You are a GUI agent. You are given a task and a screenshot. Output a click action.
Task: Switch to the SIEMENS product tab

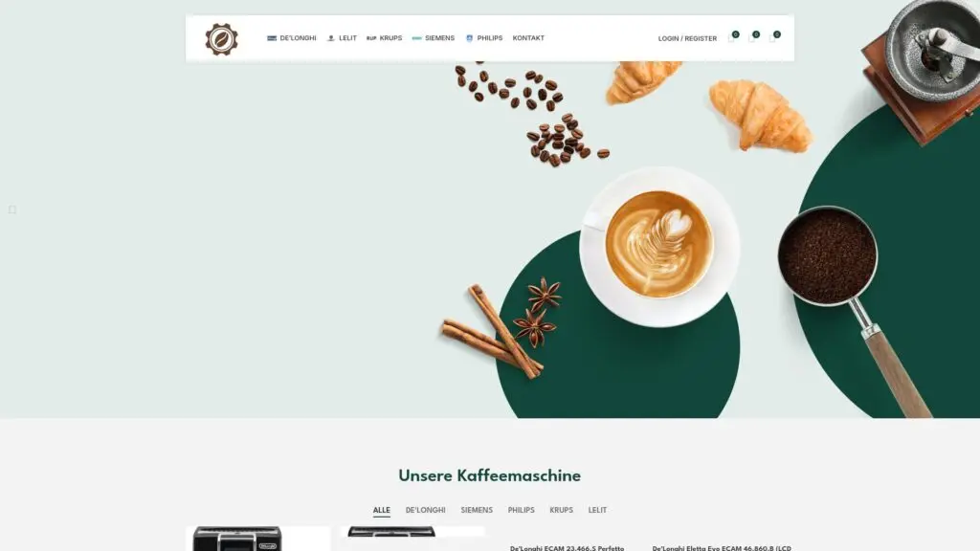click(x=477, y=510)
